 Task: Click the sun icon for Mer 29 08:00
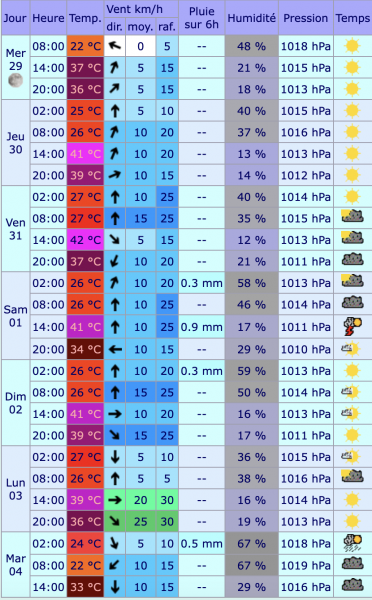(352, 46)
